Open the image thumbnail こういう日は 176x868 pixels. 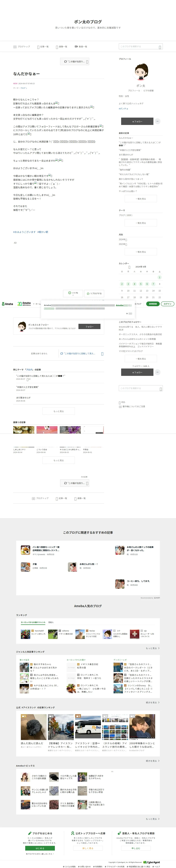point(47,430)
